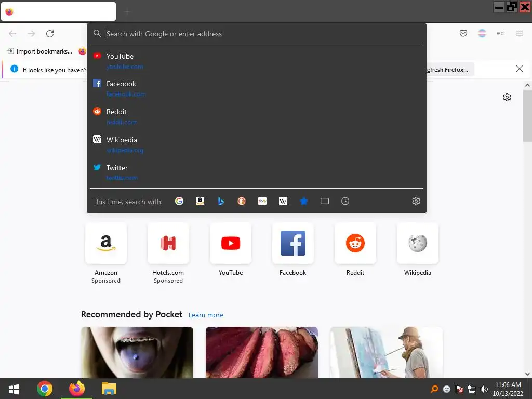532x399 pixels.
Task: Launch Chrome from the taskbar
Action: (45, 389)
